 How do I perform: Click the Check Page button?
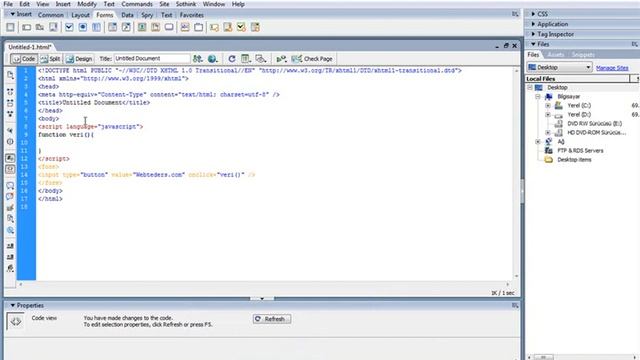pos(312,59)
